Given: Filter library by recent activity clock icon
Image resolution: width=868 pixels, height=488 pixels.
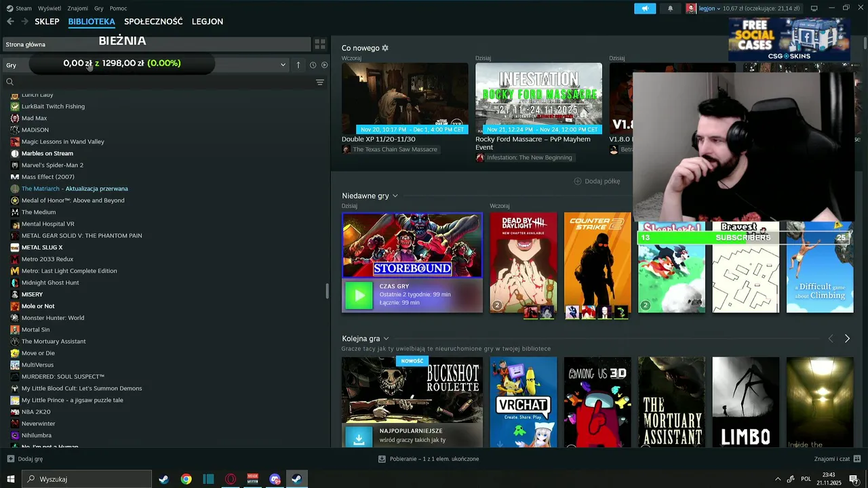Looking at the screenshot, I should pyautogui.click(x=313, y=65).
